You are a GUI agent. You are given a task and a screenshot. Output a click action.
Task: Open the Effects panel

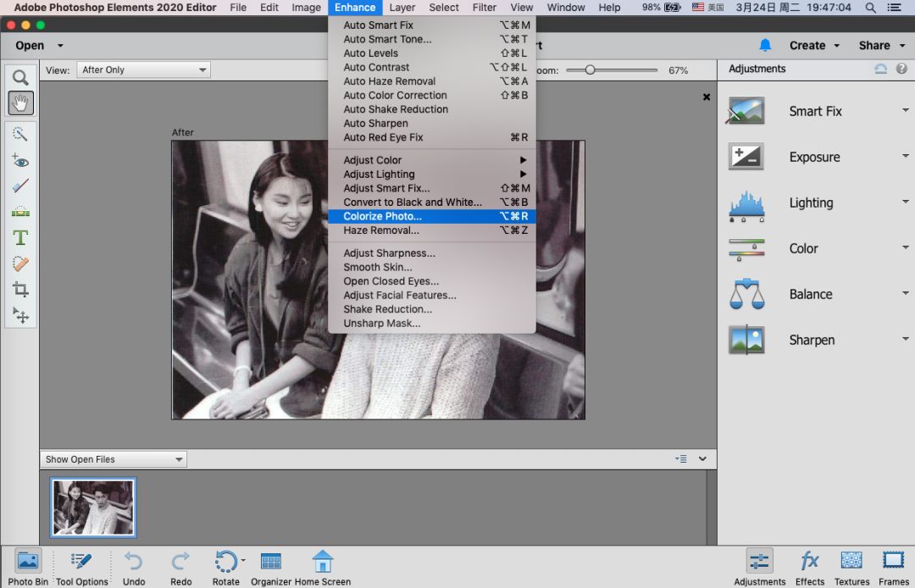tap(809, 566)
